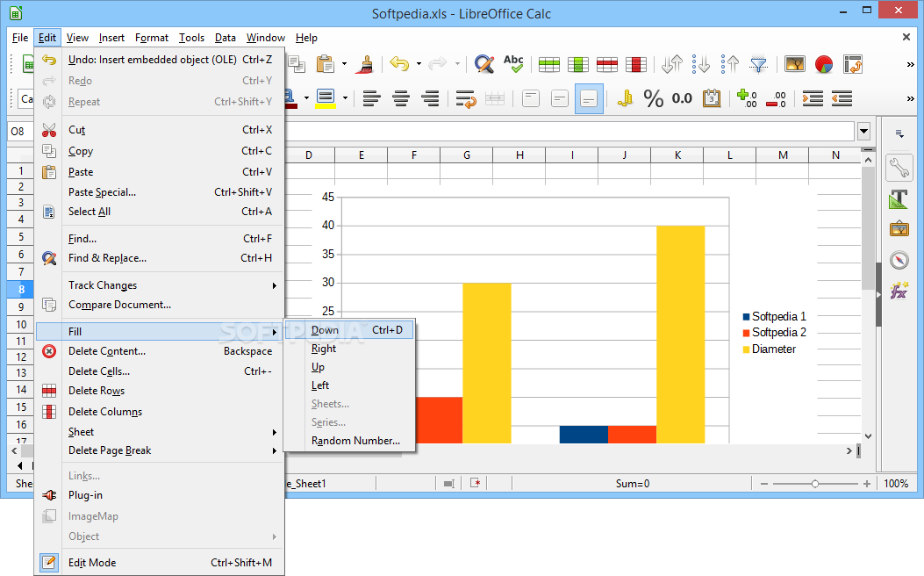This screenshot has height=576, width=924.
Task: Click the Undo arrow in toolbar
Action: point(399,64)
